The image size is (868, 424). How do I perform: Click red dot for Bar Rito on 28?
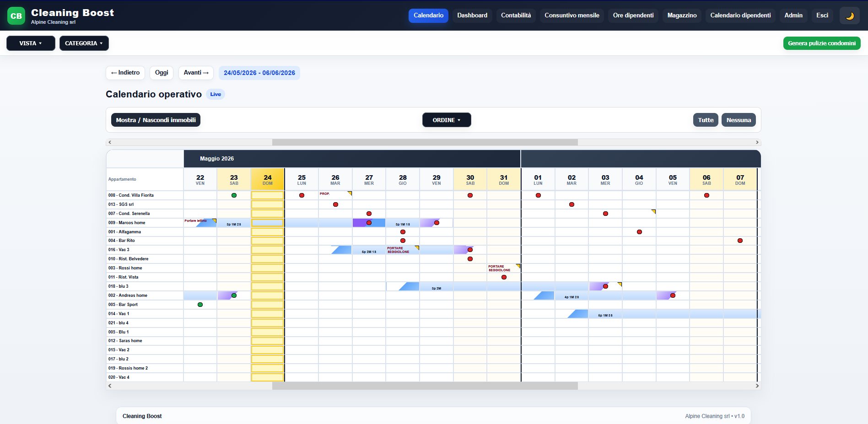pos(403,241)
